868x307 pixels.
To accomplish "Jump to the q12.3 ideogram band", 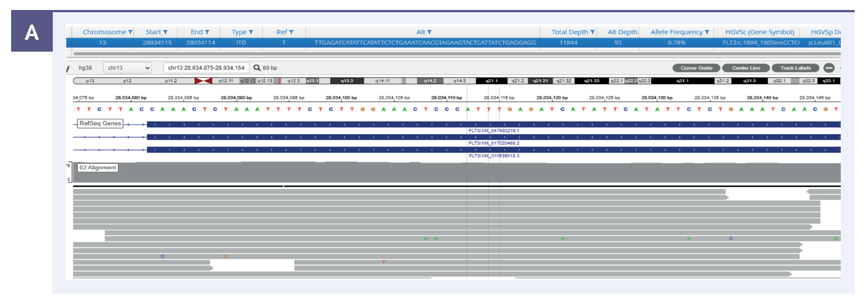I will tap(293, 81).
